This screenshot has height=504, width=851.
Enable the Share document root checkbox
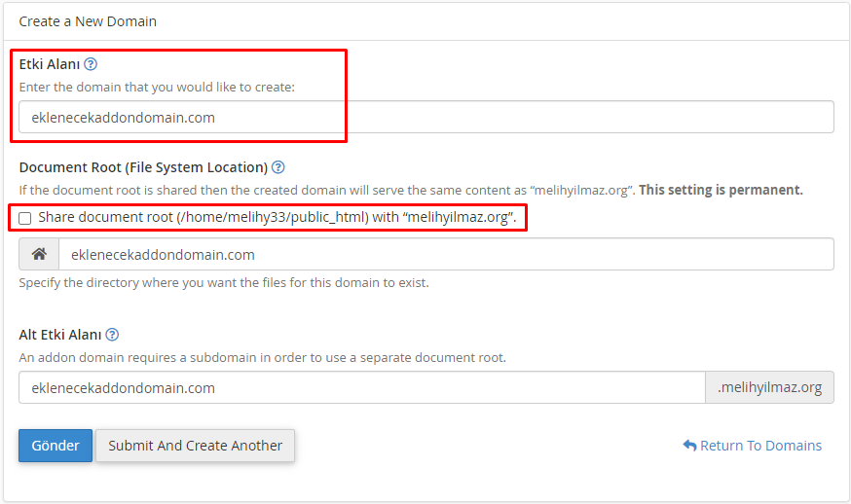pyautogui.click(x=25, y=218)
